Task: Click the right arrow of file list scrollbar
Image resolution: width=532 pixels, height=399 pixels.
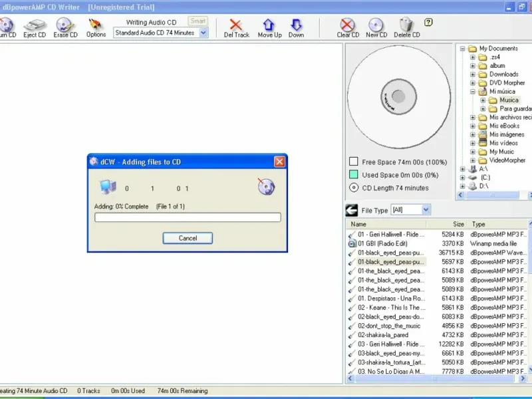Action: (523, 378)
